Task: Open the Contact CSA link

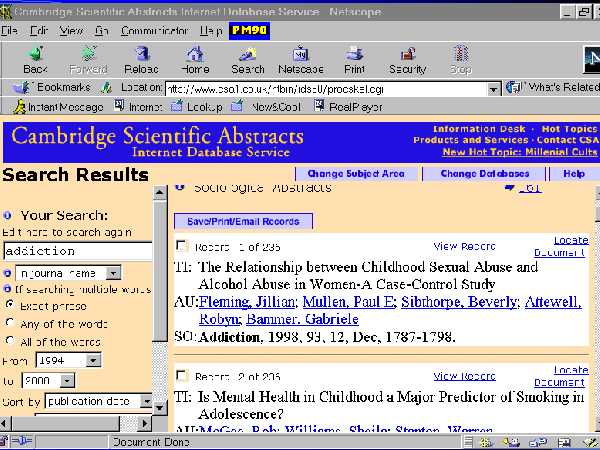Action: click(x=567, y=140)
